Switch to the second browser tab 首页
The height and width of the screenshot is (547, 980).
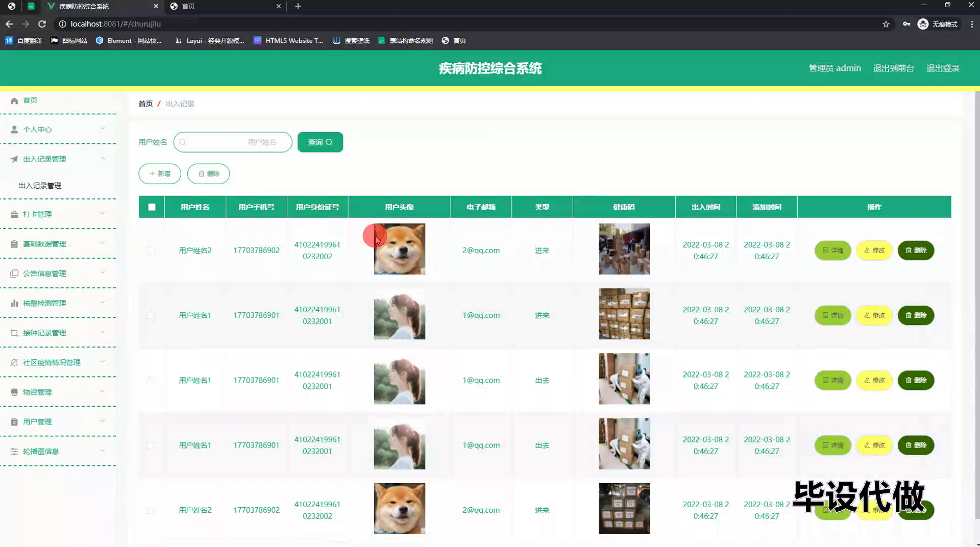coord(225,6)
